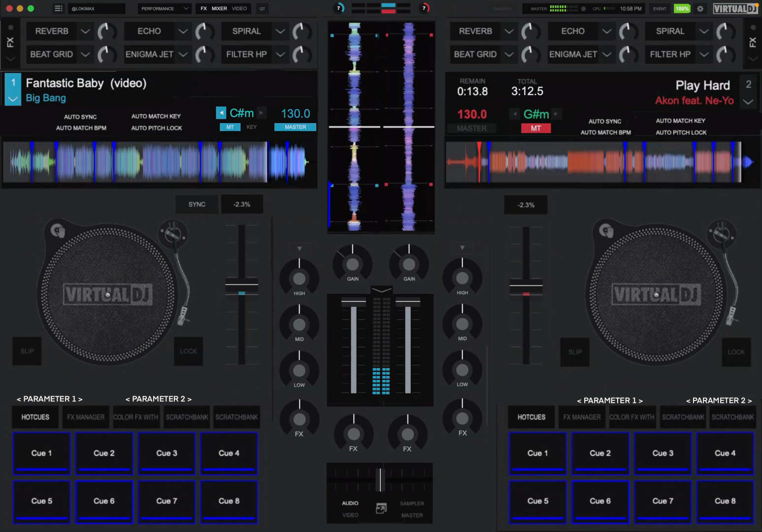Click the right channel LOW EQ knob
This screenshot has width=762, height=532.
462,369
